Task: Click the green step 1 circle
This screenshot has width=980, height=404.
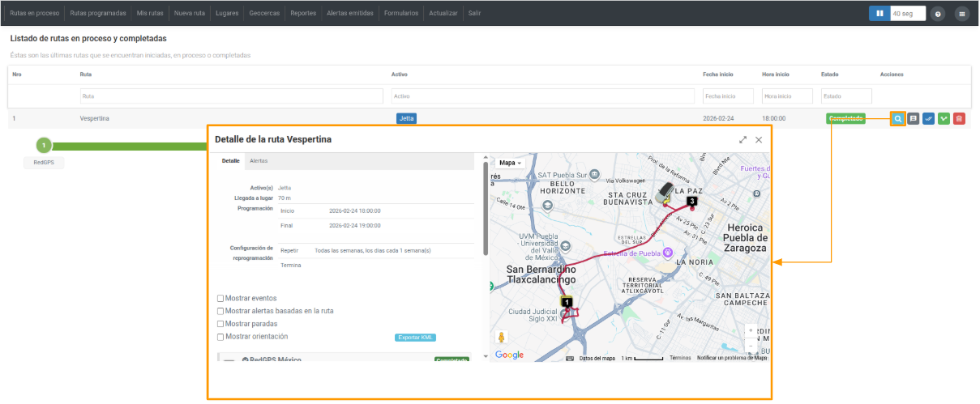Action: 44,146
